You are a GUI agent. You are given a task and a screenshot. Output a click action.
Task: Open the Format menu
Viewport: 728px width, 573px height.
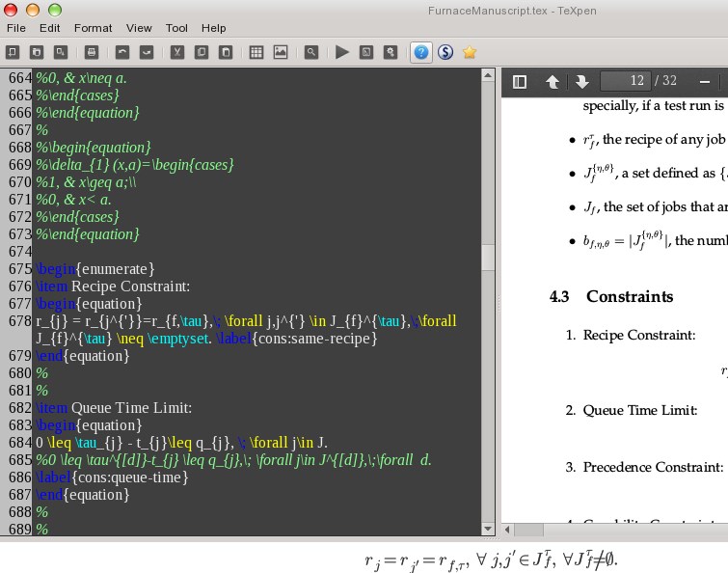click(94, 28)
